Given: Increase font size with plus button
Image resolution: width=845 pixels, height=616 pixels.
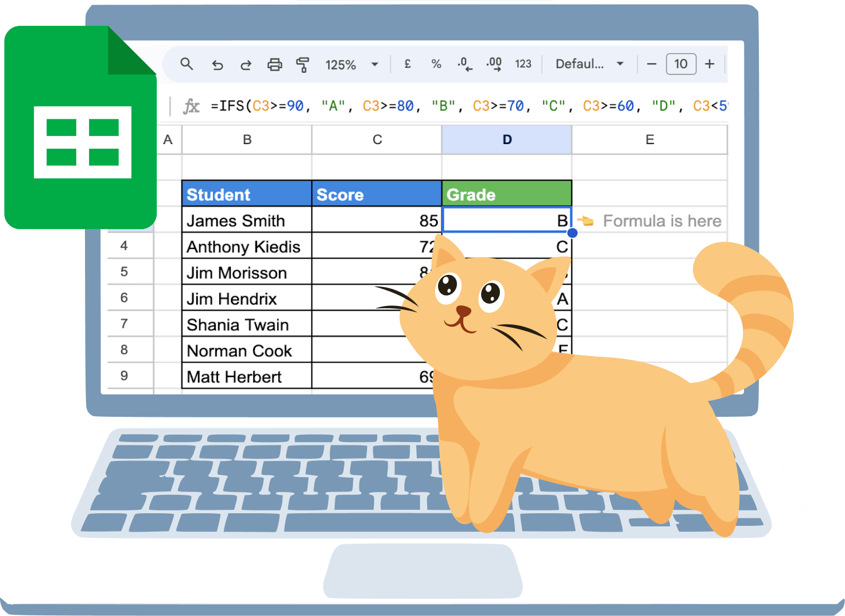Looking at the screenshot, I should coord(710,64).
